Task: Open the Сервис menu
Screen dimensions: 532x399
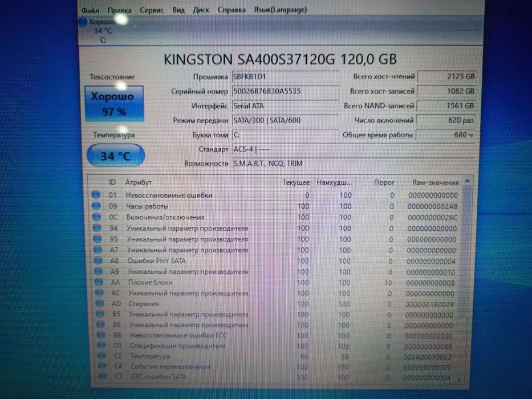Action: 152,10
